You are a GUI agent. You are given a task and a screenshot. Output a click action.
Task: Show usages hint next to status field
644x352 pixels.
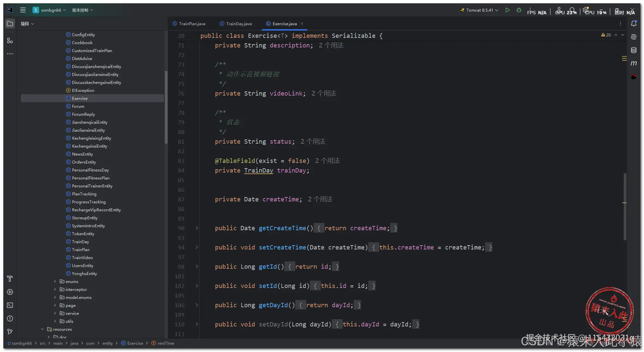[x=313, y=142]
